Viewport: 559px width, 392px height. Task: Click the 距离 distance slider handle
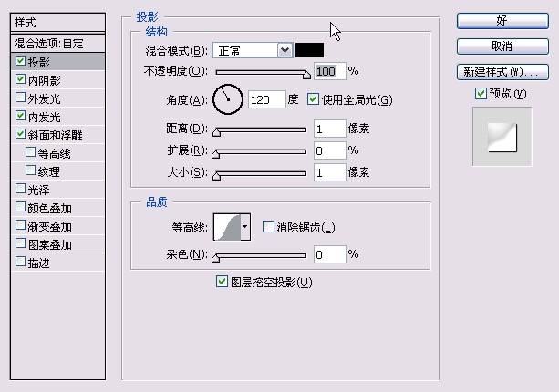(x=216, y=132)
